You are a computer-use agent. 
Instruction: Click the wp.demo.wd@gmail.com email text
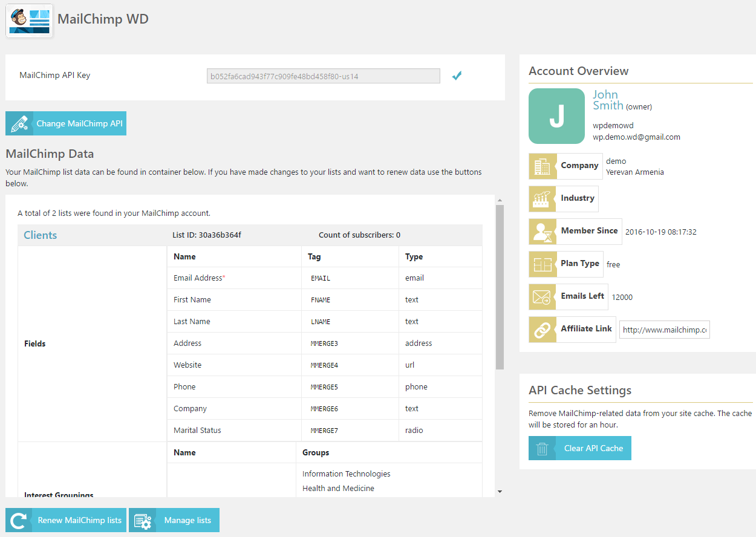tap(636, 137)
